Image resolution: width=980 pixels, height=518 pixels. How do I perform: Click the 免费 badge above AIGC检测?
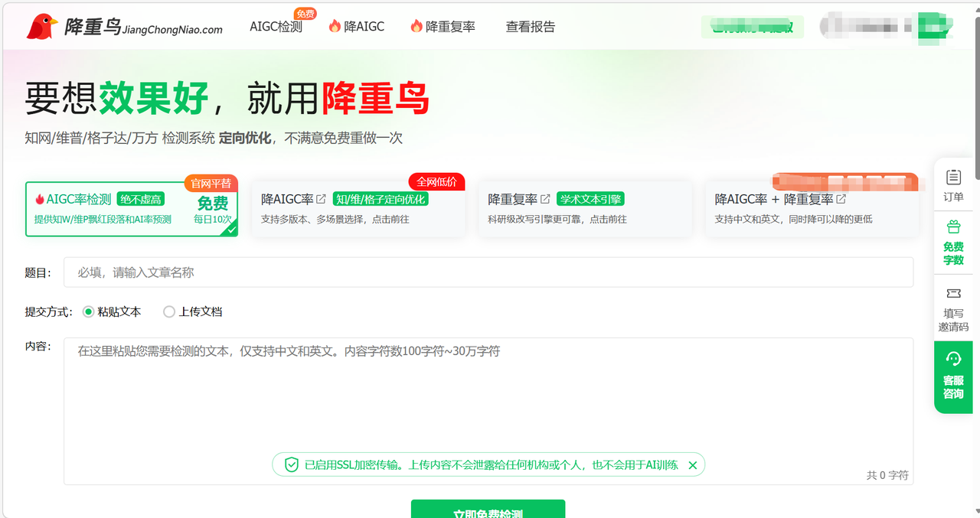point(305,14)
